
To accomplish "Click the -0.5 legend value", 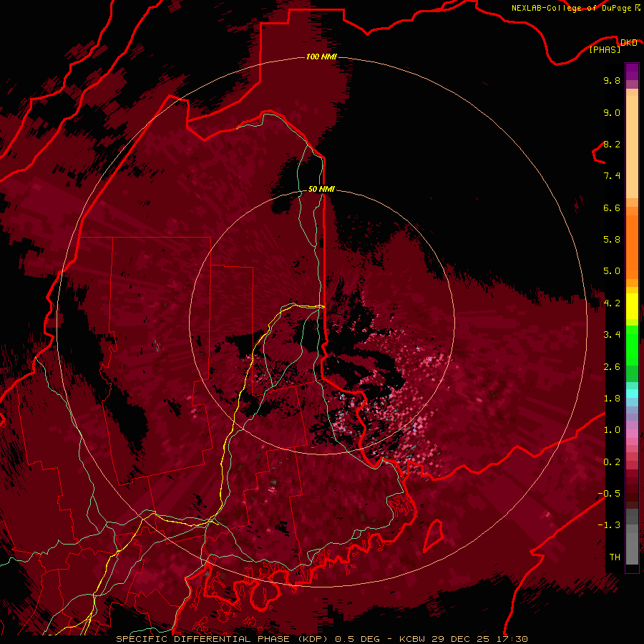I will coord(609,494).
